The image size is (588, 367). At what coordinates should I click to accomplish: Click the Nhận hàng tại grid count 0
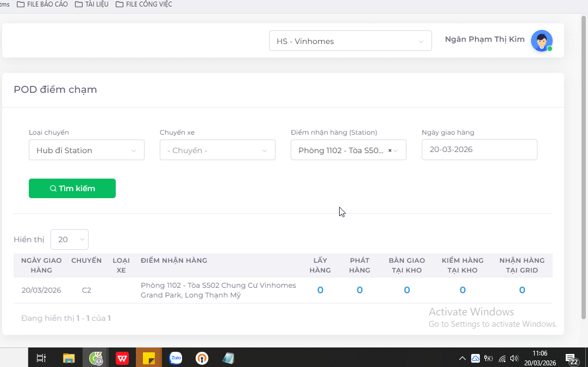tap(522, 290)
